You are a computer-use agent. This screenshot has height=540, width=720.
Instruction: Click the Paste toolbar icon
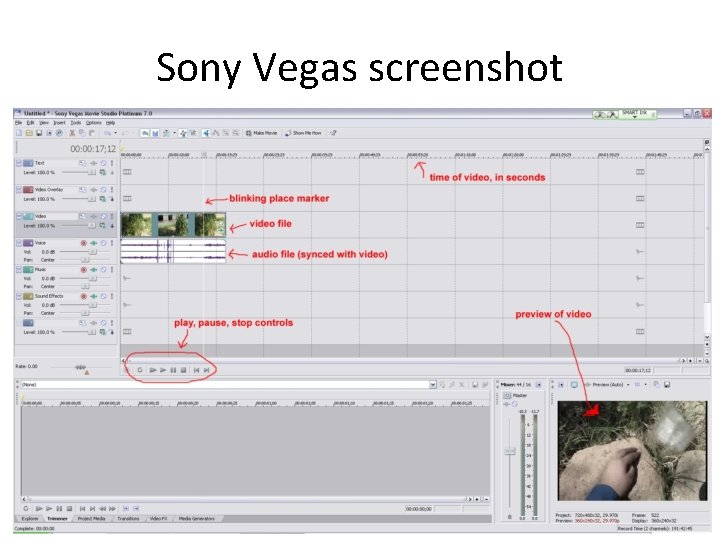point(92,133)
